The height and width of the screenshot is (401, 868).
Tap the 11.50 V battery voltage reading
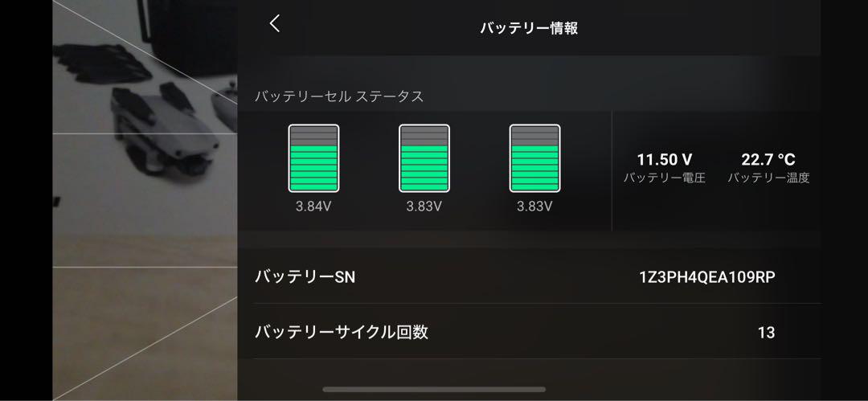(665, 160)
